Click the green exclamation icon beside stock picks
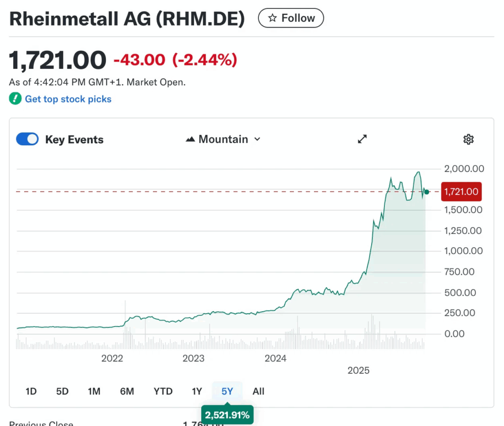Image resolution: width=504 pixels, height=426 pixels. pos(15,99)
